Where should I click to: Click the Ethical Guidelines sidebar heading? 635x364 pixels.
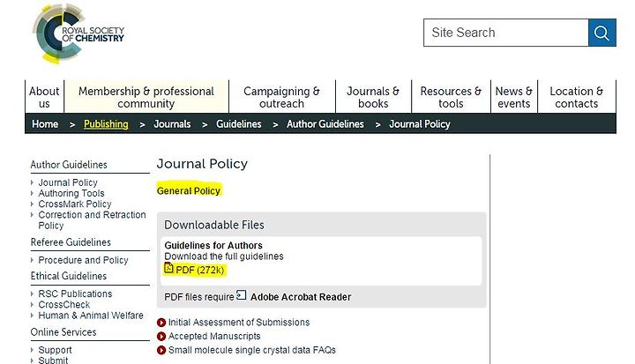69,276
